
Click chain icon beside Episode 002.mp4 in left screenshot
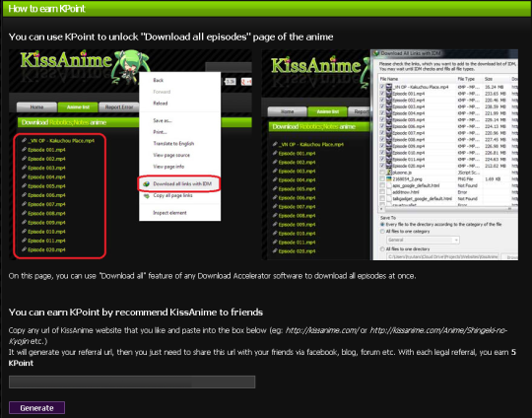tap(24, 159)
